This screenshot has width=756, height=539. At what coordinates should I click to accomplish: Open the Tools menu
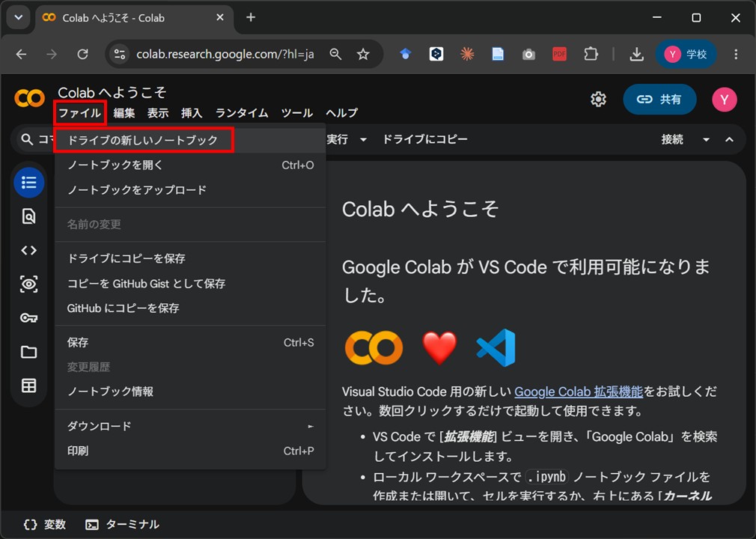pos(297,113)
